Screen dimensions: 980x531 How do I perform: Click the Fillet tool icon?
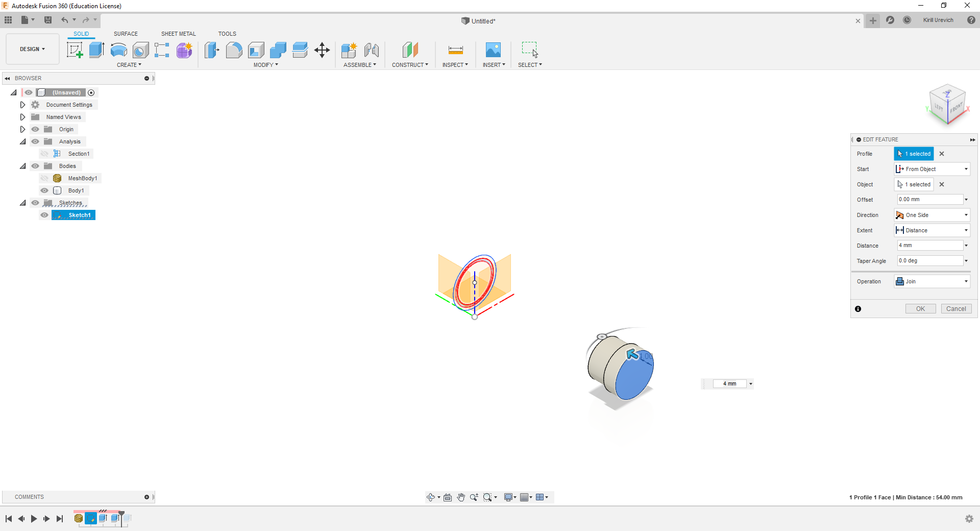[x=234, y=50]
